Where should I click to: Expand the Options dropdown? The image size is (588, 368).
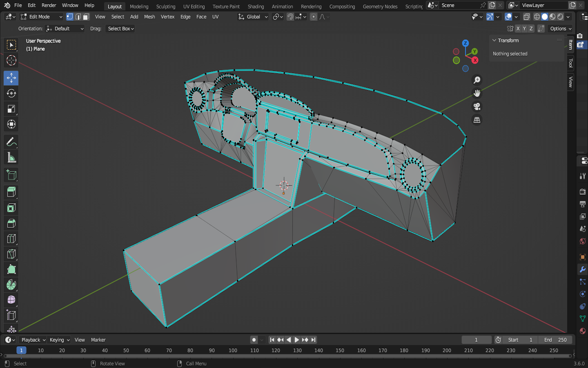561,29
